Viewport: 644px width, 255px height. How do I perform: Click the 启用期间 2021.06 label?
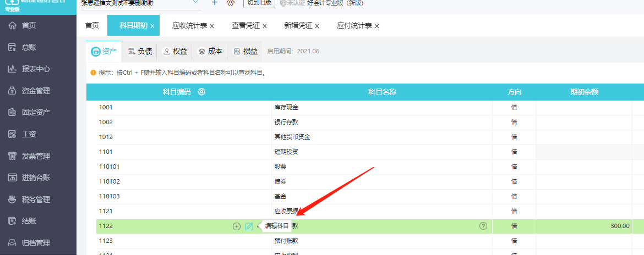click(x=293, y=51)
